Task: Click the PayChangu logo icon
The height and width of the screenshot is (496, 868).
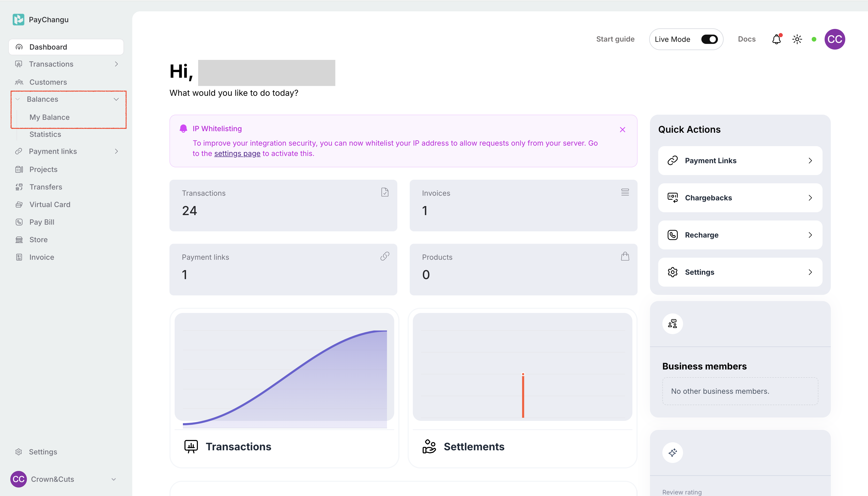Action: click(x=18, y=19)
